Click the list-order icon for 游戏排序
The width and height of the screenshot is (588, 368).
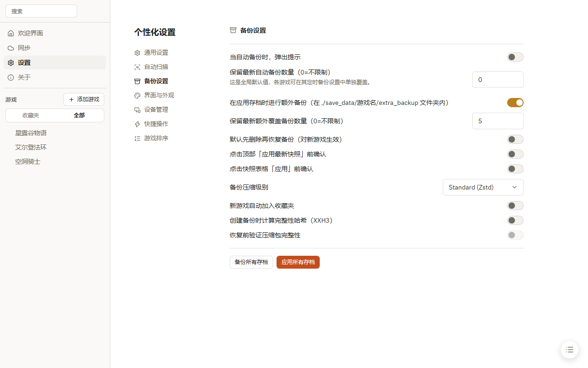pyautogui.click(x=137, y=138)
